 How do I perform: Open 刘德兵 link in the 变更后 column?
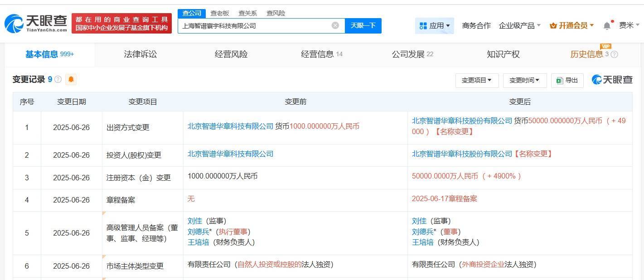423,232
